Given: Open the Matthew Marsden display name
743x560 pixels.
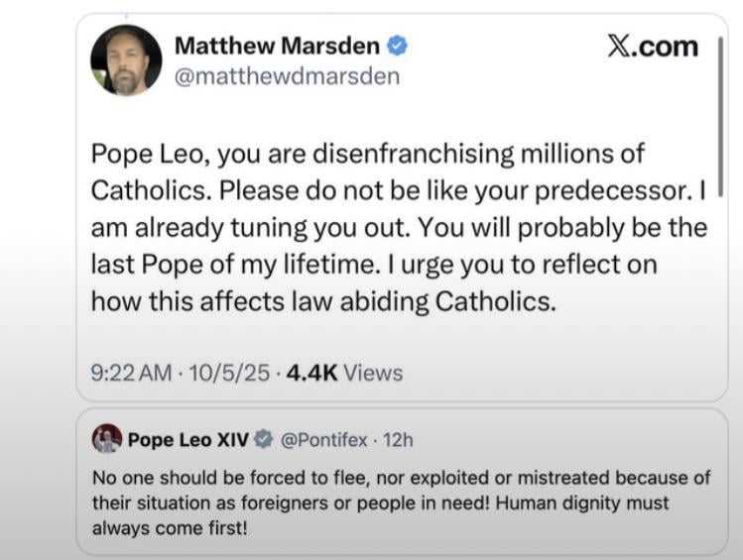Looking at the screenshot, I should pyautogui.click(x=277, y=46).
